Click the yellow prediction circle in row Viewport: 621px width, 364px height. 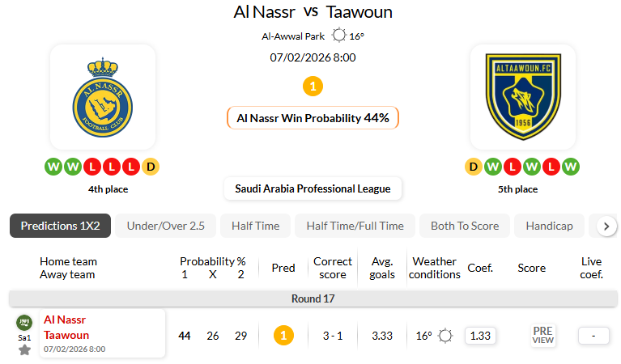point(283,335)
